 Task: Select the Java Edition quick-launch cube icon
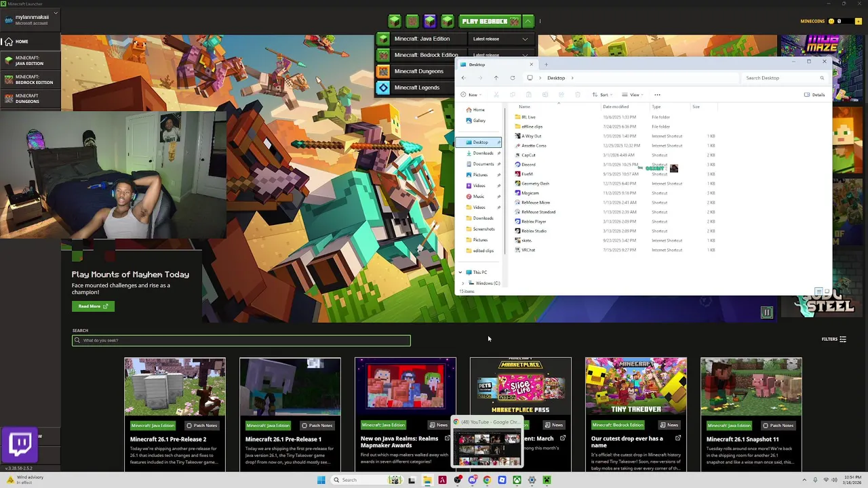tap(395, 22)
